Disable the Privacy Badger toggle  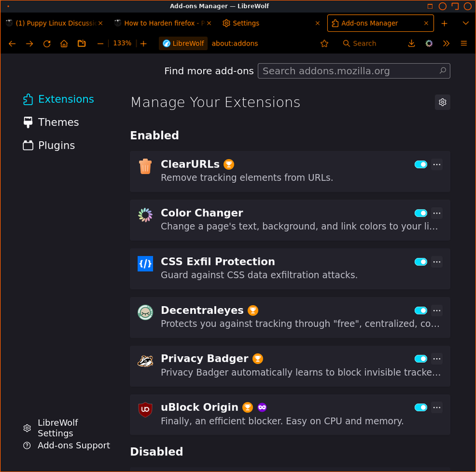[420, 359]
